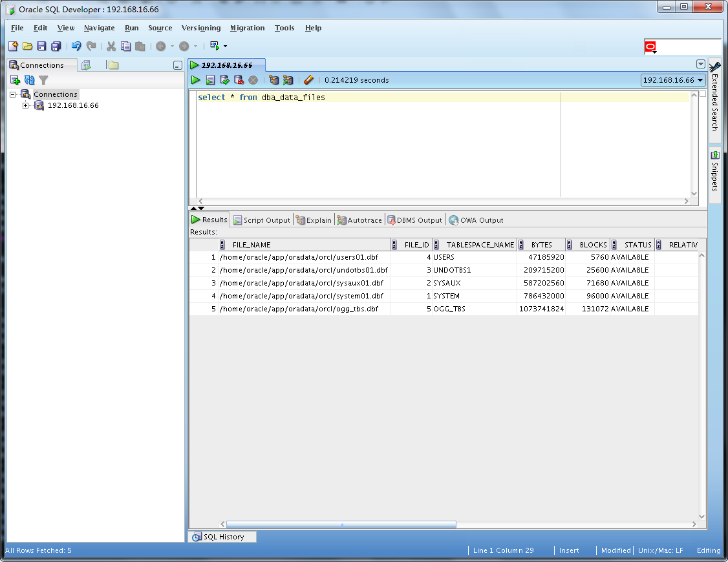Click the Clear eraser icon
The image size is (728, 562).
309,79
